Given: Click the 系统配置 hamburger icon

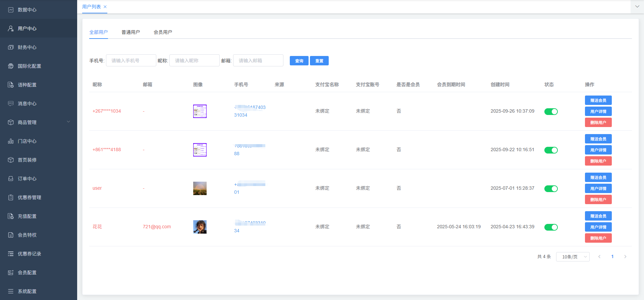Looking at the screenshot, I should [11, 291].
